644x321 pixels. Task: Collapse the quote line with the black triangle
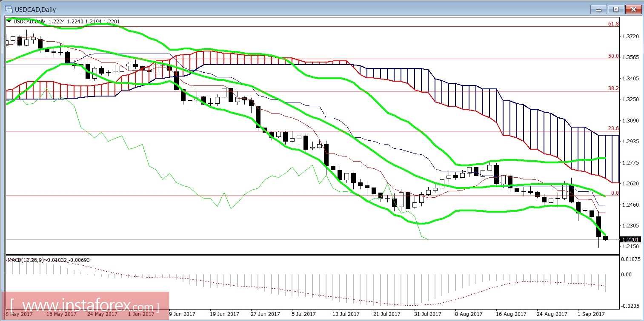[x=8, y=21]
